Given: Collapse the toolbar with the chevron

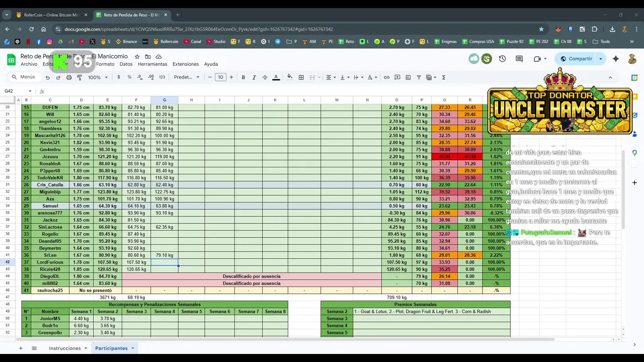Looking at the screenshot, I should [x=610, y=77].
